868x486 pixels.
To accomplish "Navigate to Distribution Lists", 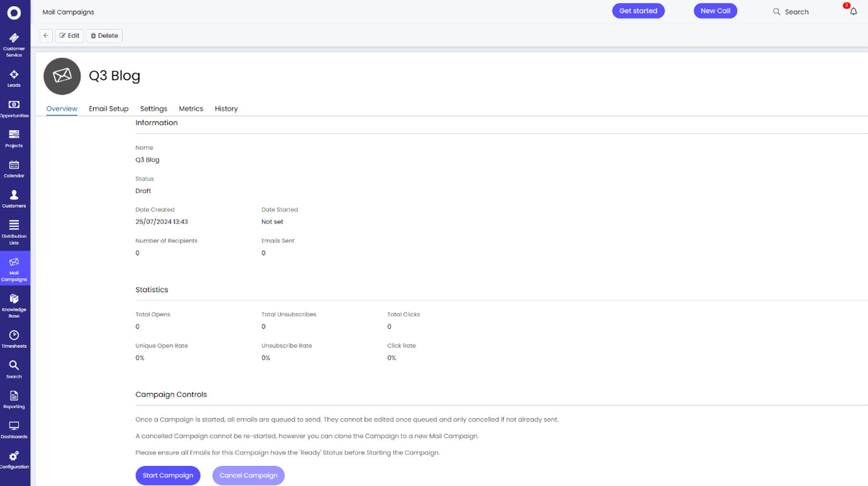I will [x=14, y=231].
